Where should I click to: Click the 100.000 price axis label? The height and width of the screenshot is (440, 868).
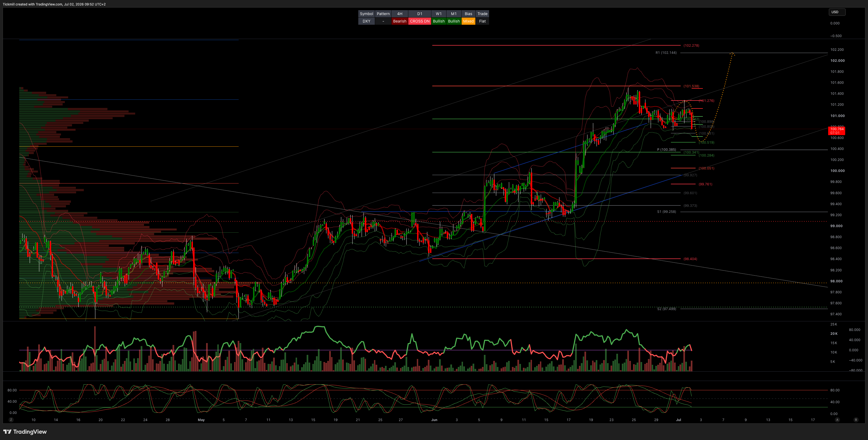tap(837, 171)
